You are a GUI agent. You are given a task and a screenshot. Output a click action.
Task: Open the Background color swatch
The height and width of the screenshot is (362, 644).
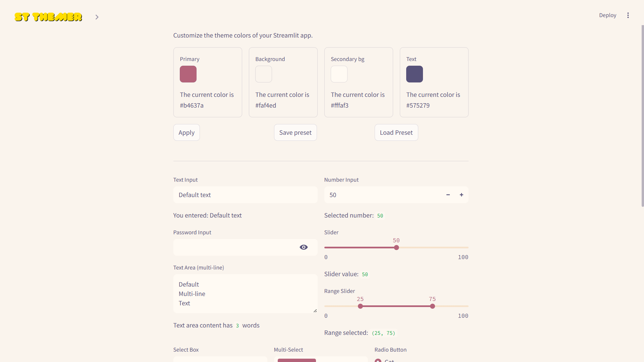[264, 74]
